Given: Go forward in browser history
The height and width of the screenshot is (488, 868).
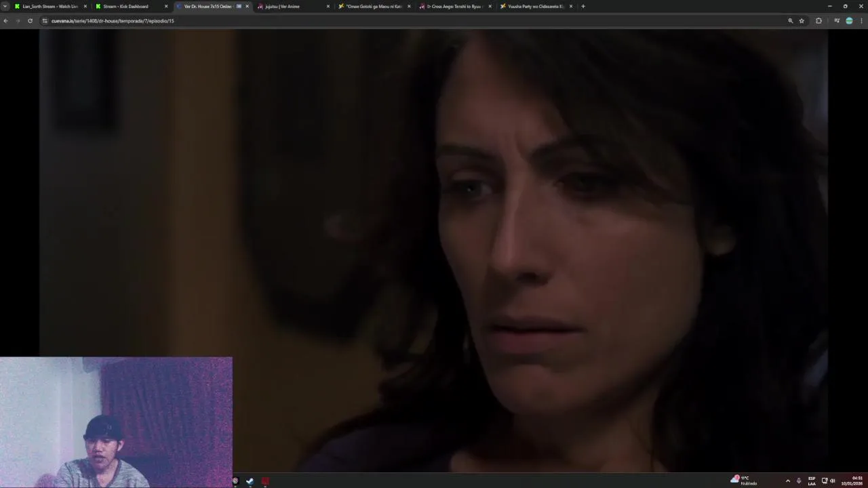Looking at the screenshot, I should coord(18,21).
